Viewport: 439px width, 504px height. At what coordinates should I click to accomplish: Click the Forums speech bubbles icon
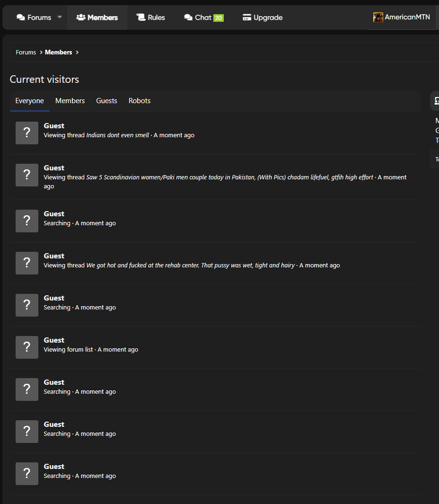(x=21, y=18)
